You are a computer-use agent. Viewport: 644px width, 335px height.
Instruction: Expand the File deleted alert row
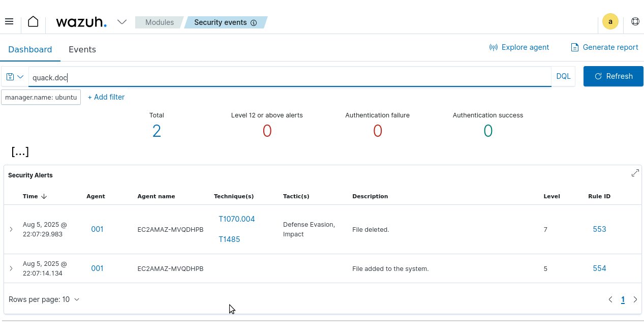coord(11,230)
